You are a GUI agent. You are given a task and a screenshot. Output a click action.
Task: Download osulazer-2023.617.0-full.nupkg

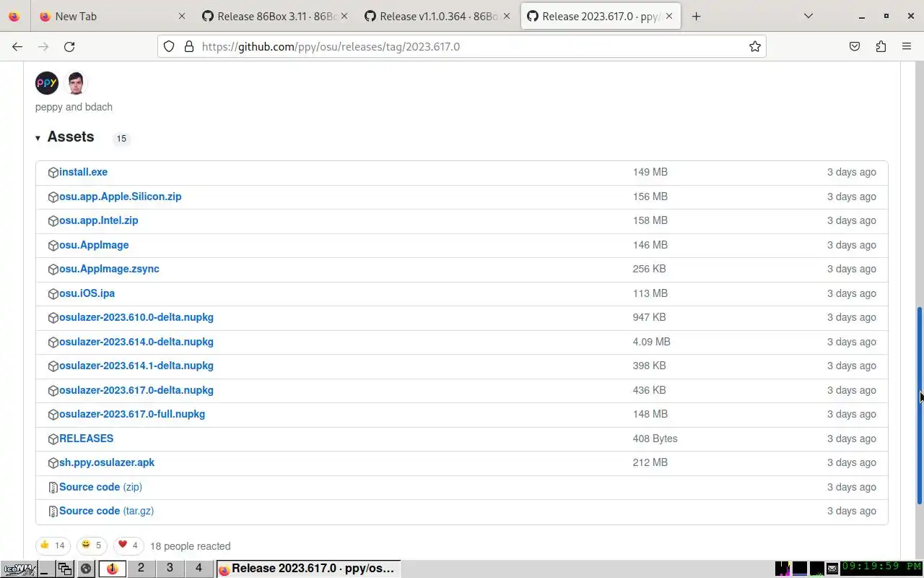[132, 414]
